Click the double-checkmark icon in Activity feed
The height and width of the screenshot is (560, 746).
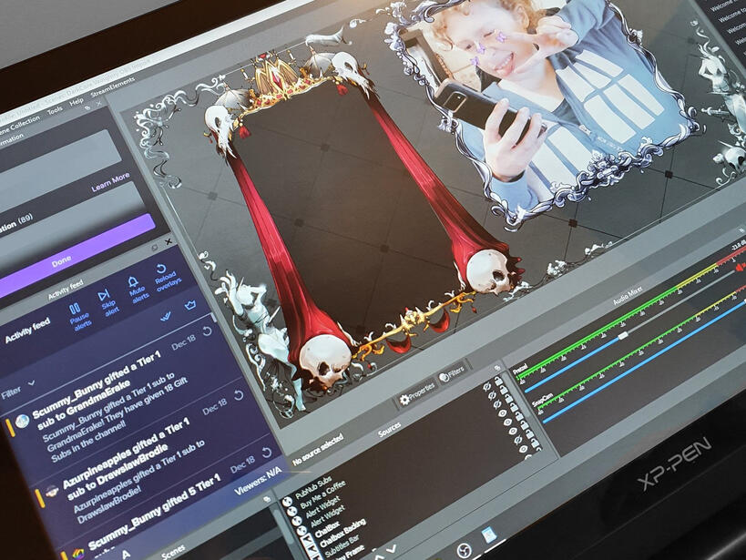tap(167, 316)
